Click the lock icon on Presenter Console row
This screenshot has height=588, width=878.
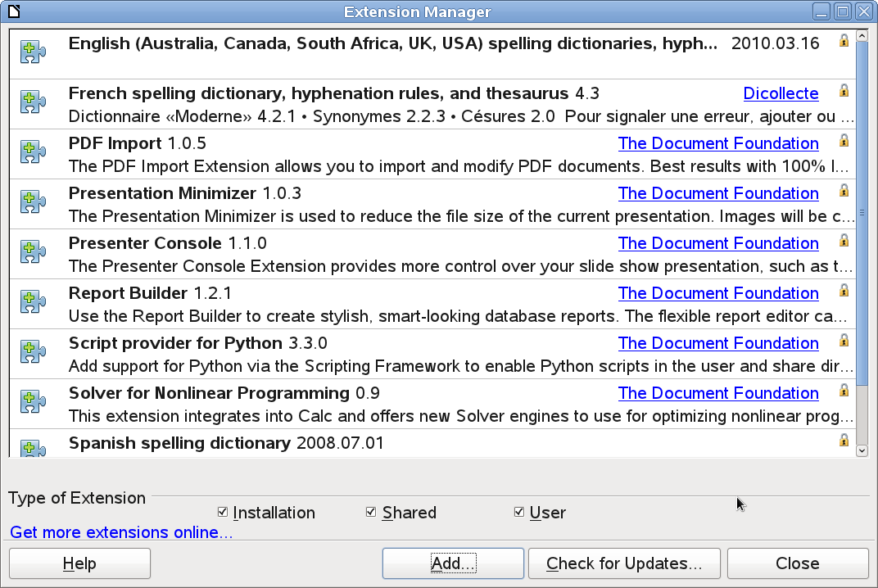pos(844,240)
